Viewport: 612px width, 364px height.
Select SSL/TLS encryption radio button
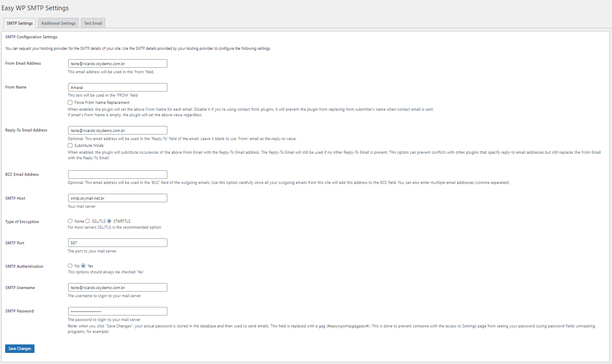87,221
